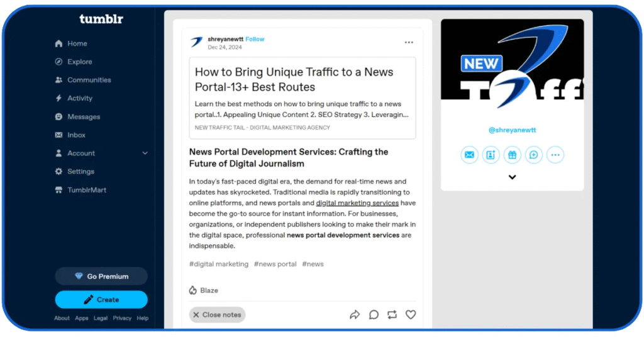This screenshot has height=337, width=644.
Task: Open the #news portal tag
Action: pyautogui.click(x=275, y=264)
